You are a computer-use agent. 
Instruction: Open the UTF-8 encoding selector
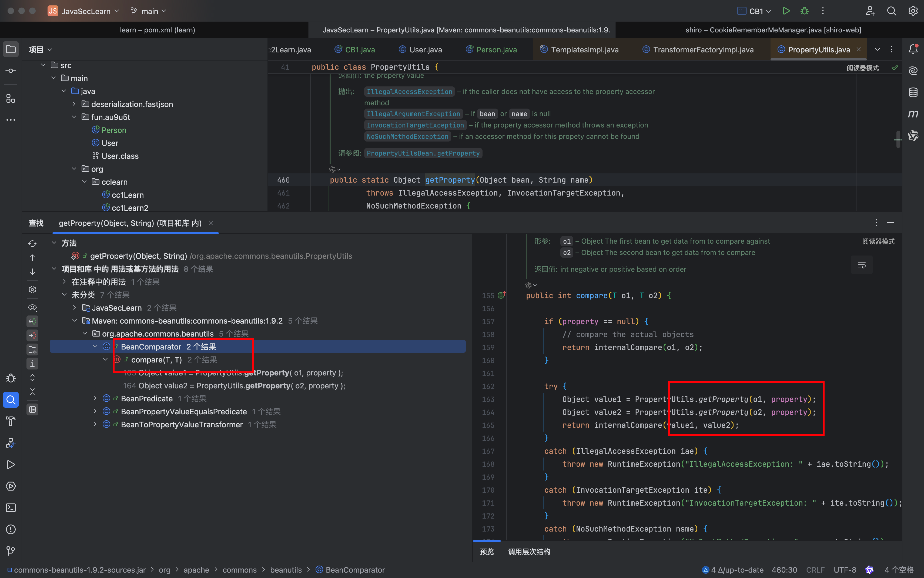tap(845, 570)
